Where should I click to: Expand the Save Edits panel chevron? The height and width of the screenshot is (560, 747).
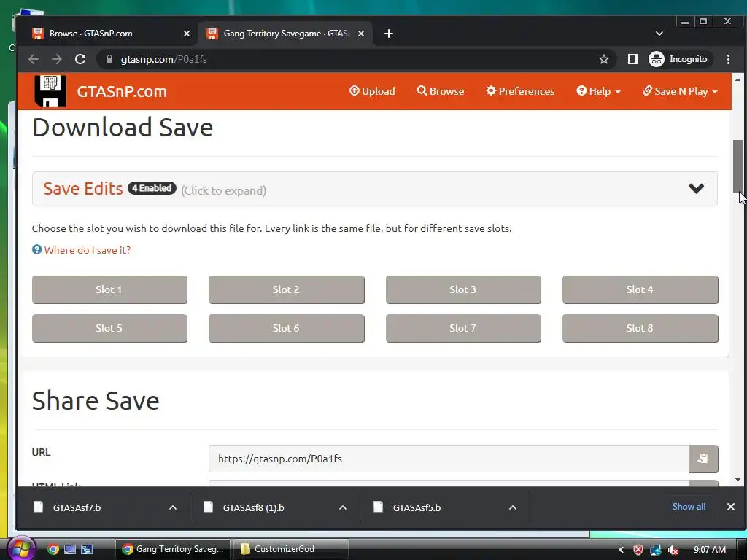click(696, 189)
